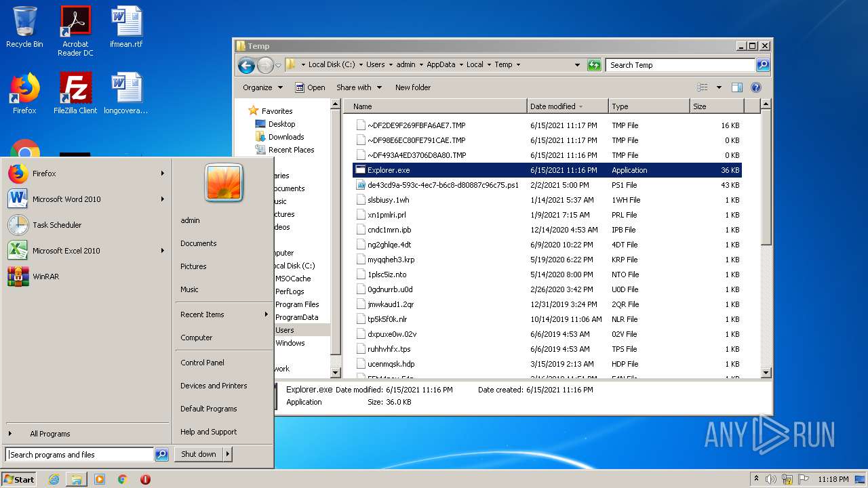
Task: Click the Start button
Action: point(18,479)
